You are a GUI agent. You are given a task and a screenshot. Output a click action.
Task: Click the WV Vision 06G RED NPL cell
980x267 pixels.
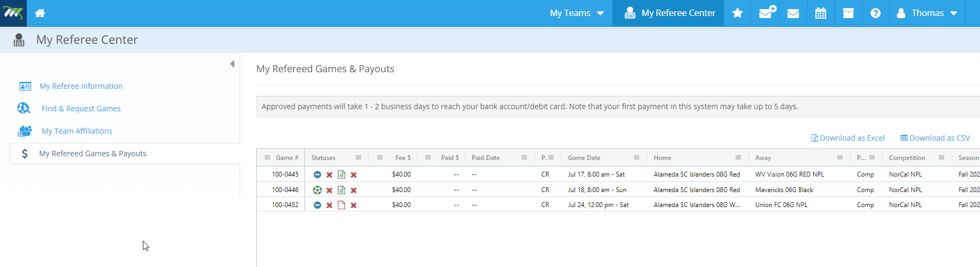790,174
